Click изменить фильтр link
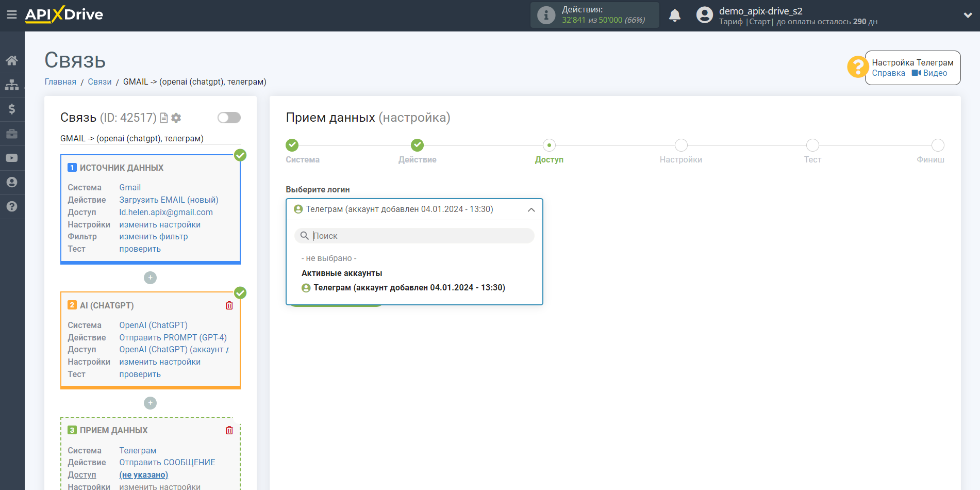Image resolution: width=980 pixels, height=490 pixels. pos(154,236)
